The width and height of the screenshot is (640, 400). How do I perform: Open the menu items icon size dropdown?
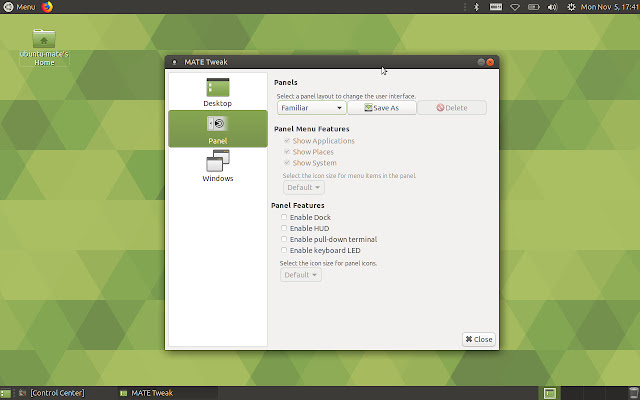click(x=304, y=187)
